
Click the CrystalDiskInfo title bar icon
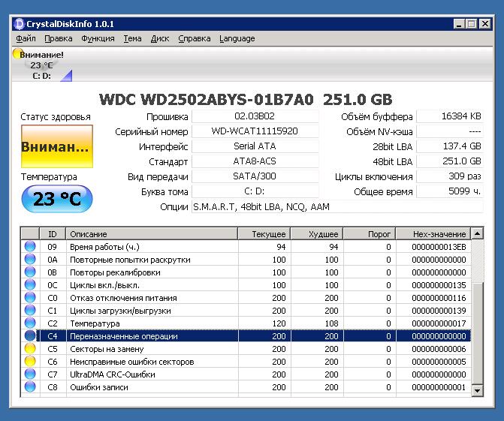click(x=20, y=24)
